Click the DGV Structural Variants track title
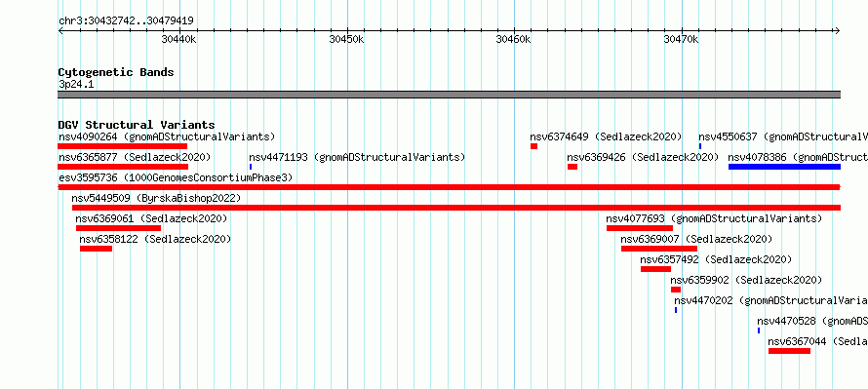Viewport: 868px width, 389px height. click(137, 125)
